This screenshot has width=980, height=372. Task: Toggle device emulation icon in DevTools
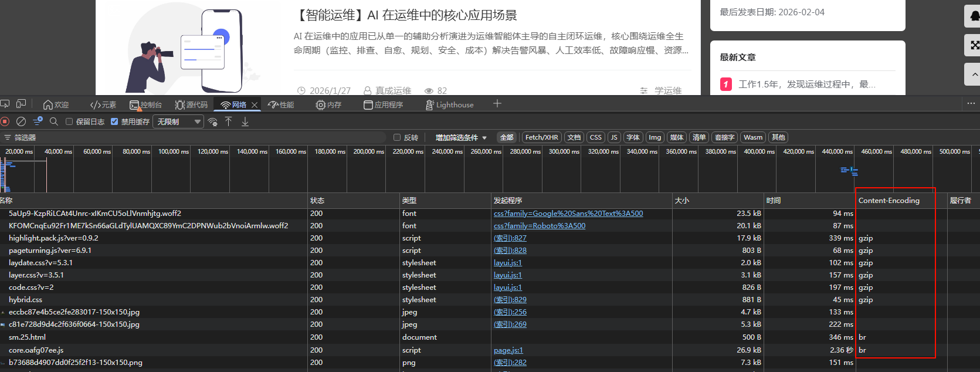click(x=21, y=104)
